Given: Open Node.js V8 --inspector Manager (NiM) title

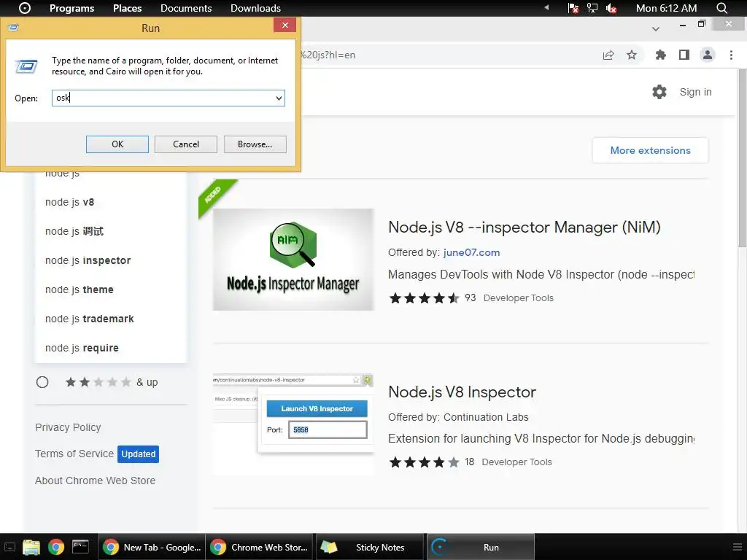Looking at the screenshot, I should [x=524, y=227].
